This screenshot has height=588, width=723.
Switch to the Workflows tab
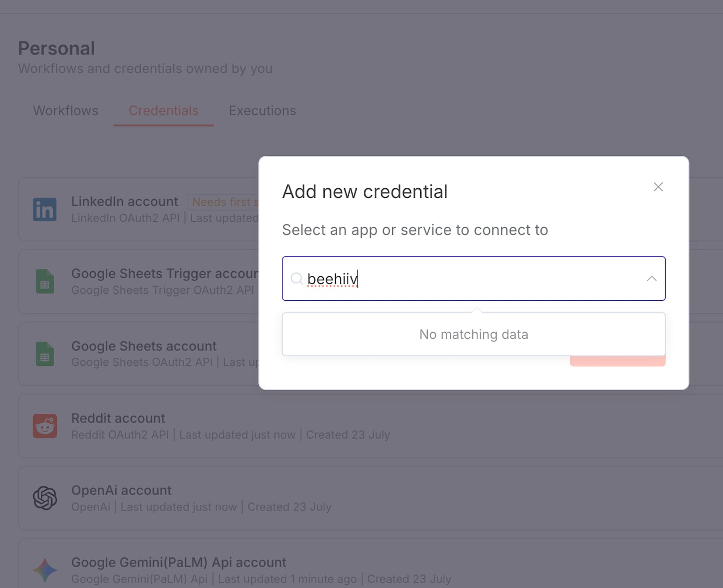(65, 111)
